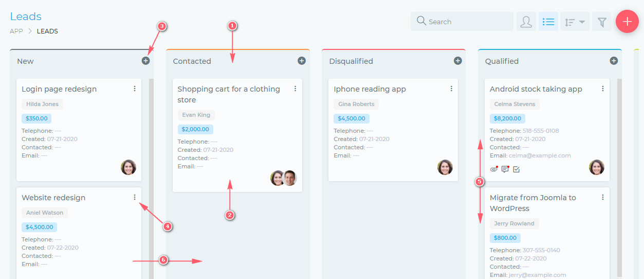Open the Migrate from Joomla to WordPress lead
Screen dimensions: 644x279
pyautogui.click(x=533, y=203)
